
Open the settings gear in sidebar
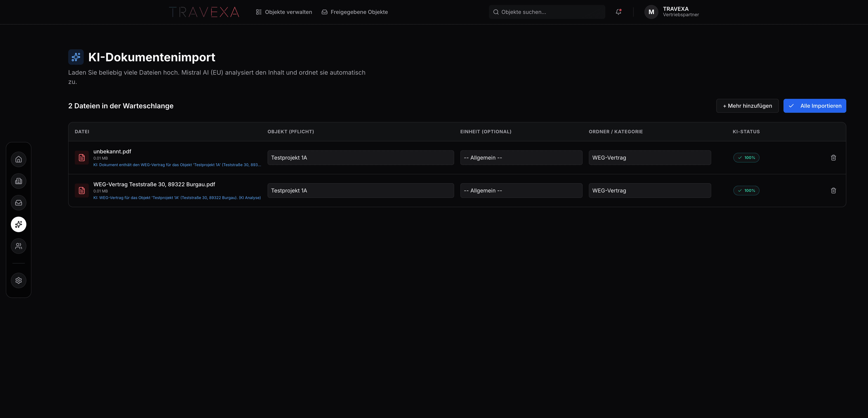click(19, 280)
